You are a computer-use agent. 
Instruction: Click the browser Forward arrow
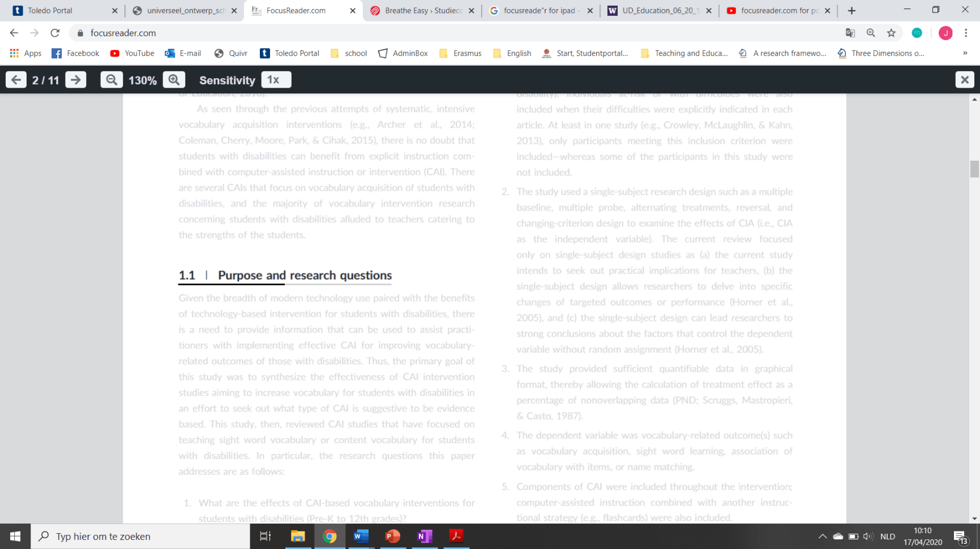coord(35,33)
